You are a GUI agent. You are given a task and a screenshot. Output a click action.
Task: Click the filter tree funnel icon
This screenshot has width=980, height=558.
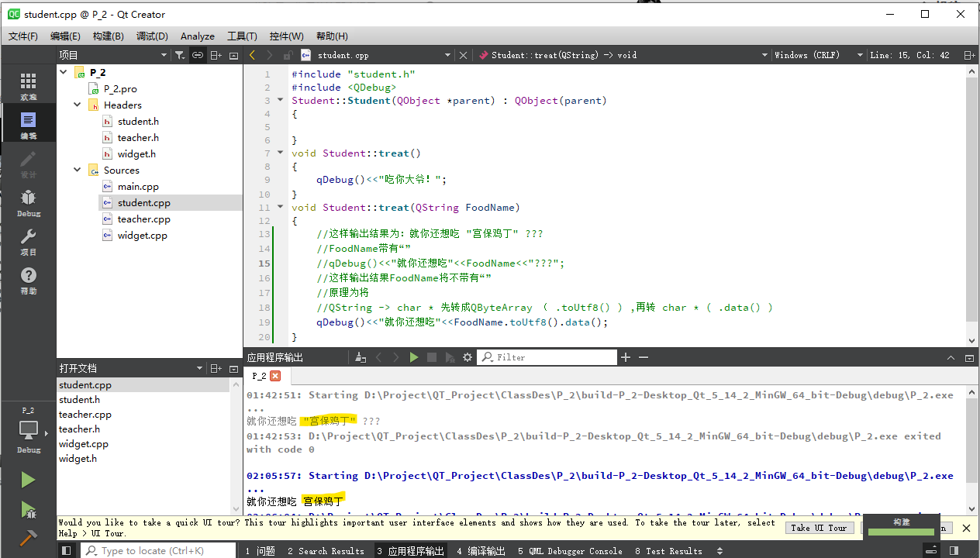click(x=180, y=55)
